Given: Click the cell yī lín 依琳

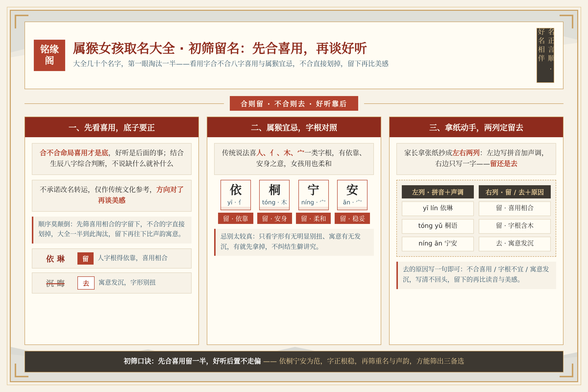Looking at the screenshot, I should point(438,208).
